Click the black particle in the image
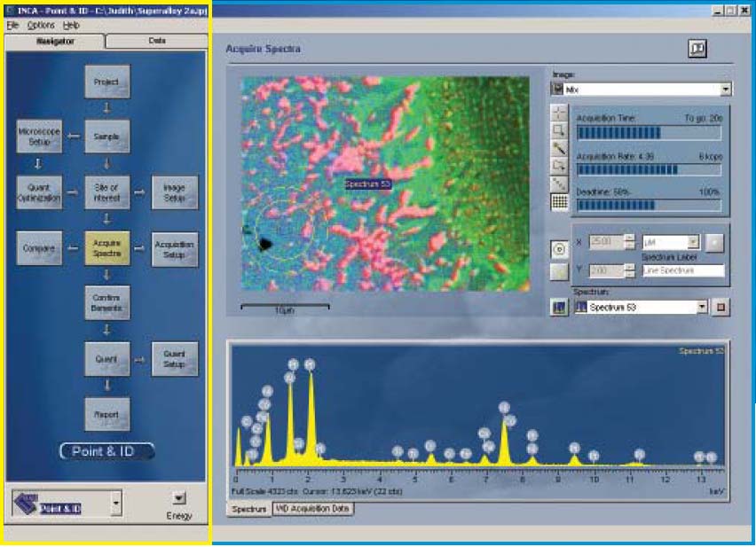This screenshot has width=756, height=547. pos(264,244)
